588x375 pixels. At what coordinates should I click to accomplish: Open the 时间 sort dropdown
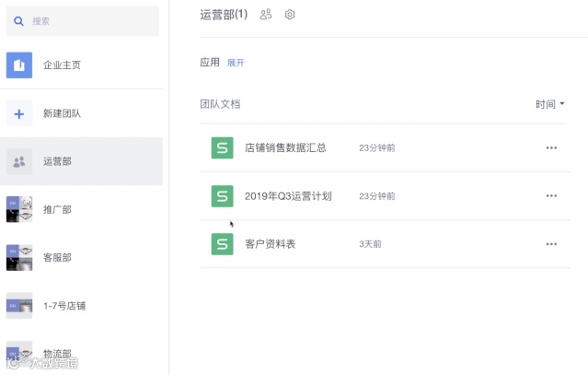[x=549, y=104]
